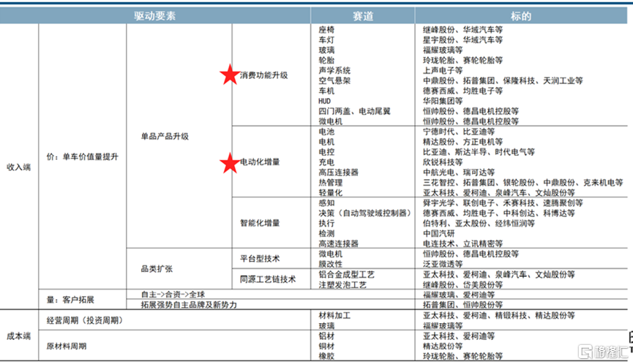Select the 膜改性 entry
The width and height of the screenshot is (633, 364).
point(330,264)
